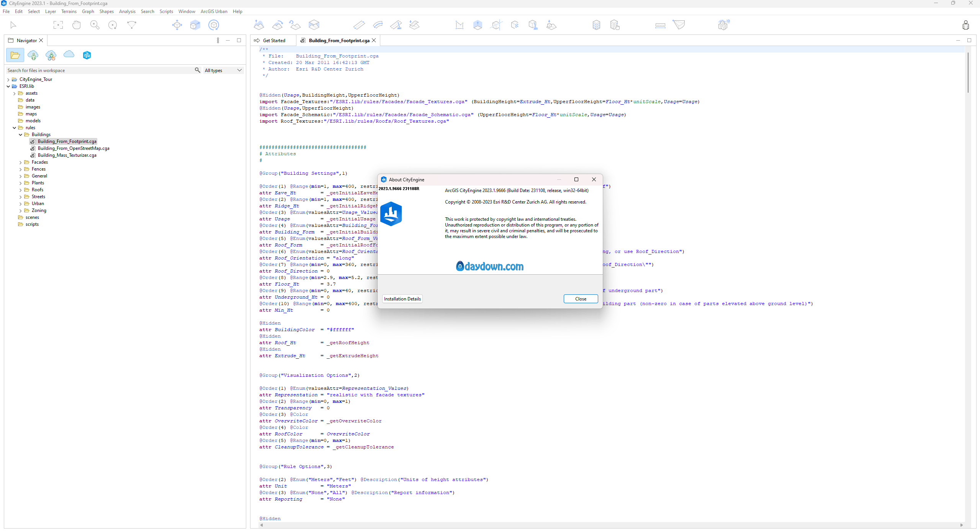Open the Navigator view menu dots

coord(218,40)
